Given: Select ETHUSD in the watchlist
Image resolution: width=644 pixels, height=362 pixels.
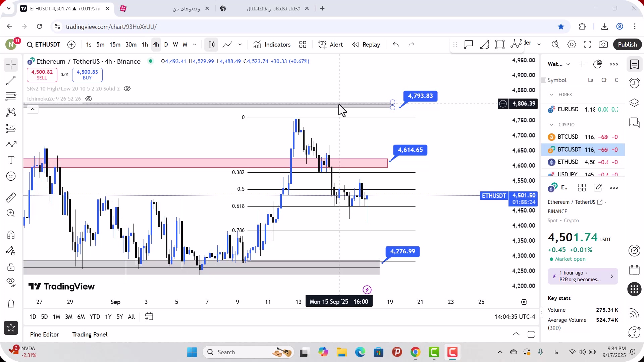Looking at the screenshot, I should 583,162.
